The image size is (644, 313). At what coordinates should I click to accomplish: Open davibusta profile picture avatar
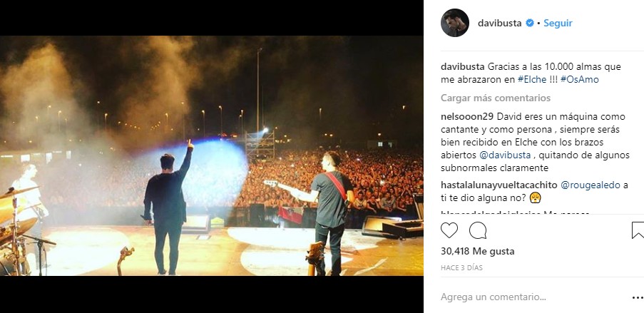pos(455,23)
